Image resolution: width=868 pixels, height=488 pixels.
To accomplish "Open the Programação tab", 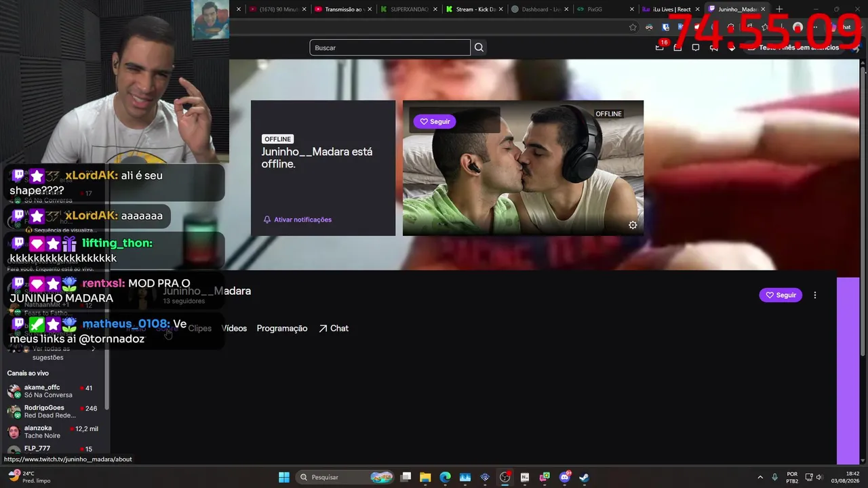I will pos(282,328).
